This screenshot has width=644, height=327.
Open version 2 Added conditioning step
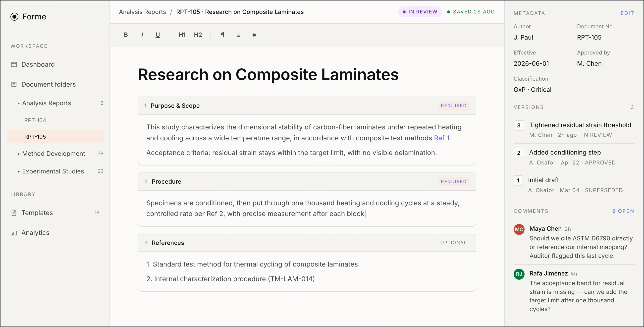coord(574,157)
